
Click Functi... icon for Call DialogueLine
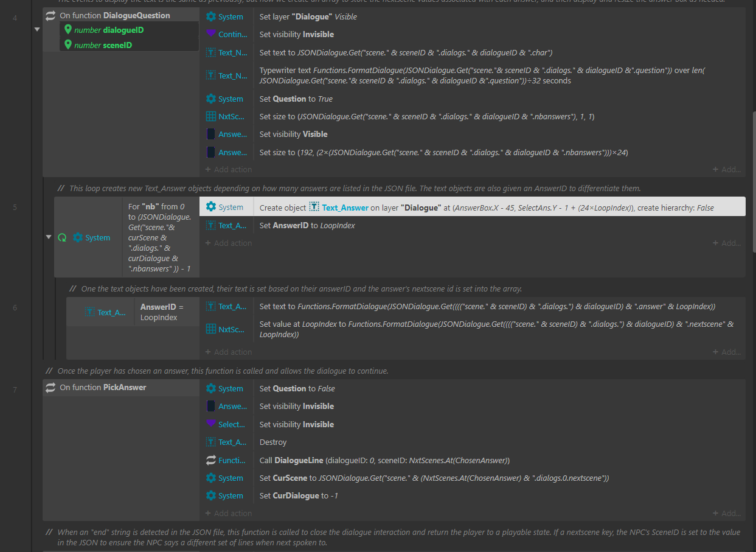coord(211,460)
